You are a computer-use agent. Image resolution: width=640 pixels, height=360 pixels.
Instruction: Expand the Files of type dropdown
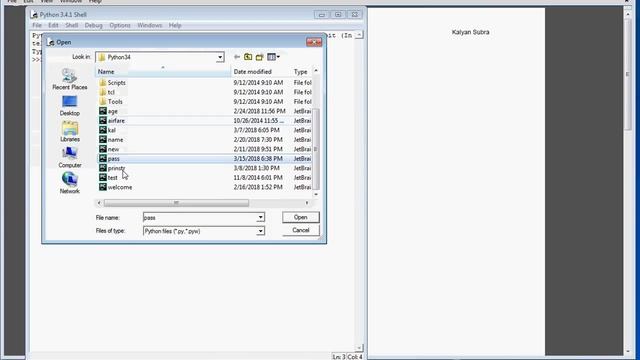(x=260, y=231)
